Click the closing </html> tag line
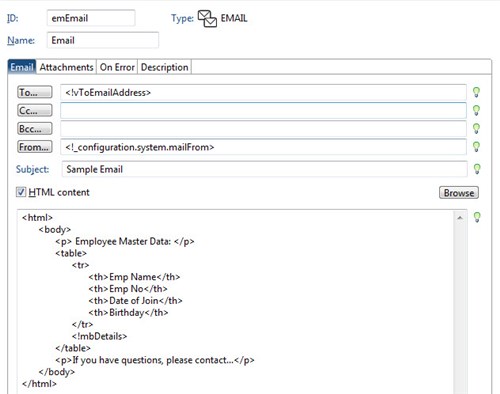500x394 pixels. pos(39,384)
